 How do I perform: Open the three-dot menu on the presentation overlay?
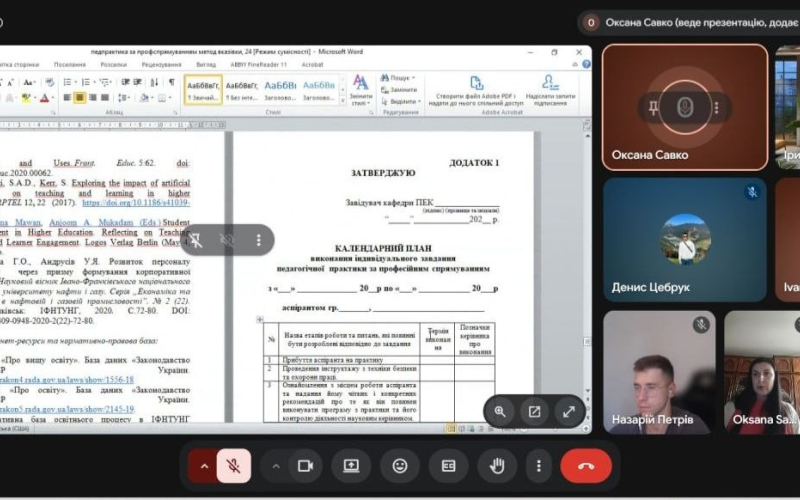(259, 240)
